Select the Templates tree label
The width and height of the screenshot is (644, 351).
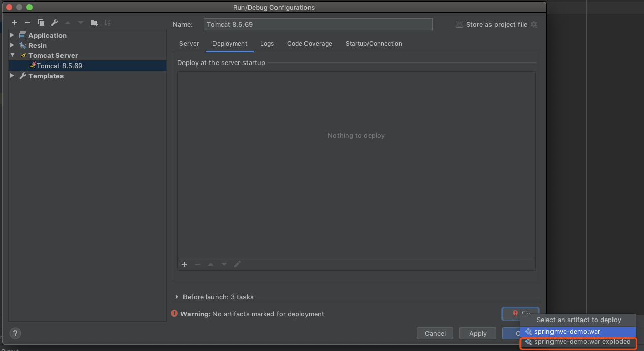pyautogui.click(x=46, y=76)
